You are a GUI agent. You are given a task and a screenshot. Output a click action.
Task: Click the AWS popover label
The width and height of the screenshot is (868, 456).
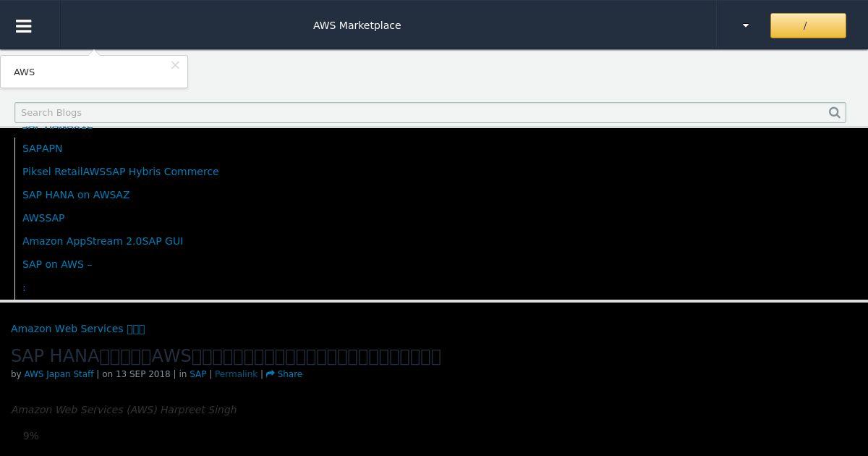coord(24,72)
